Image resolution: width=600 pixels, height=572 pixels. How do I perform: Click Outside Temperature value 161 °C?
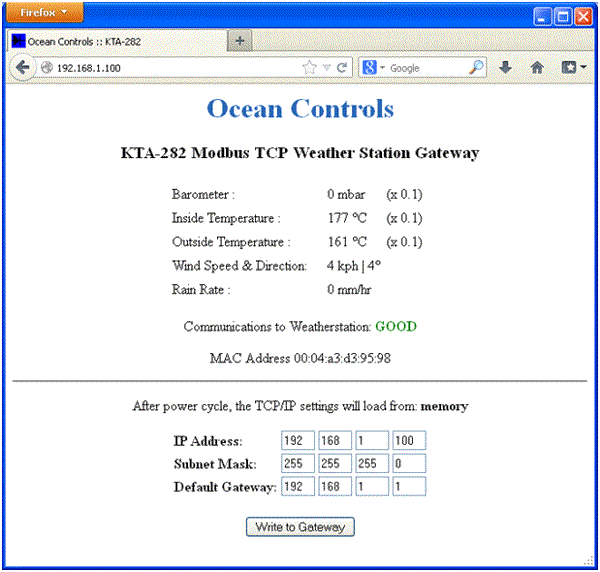click(347, 242)
